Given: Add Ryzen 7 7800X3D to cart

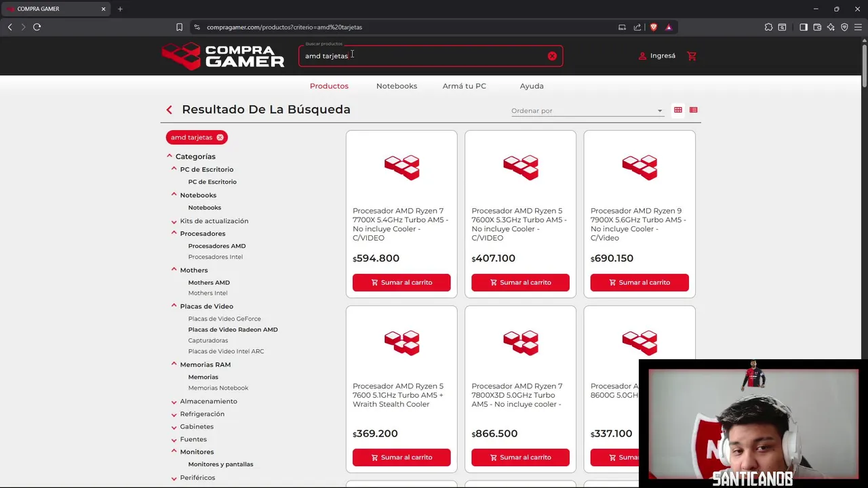Looking at the screenshot, I should point(520,457).
